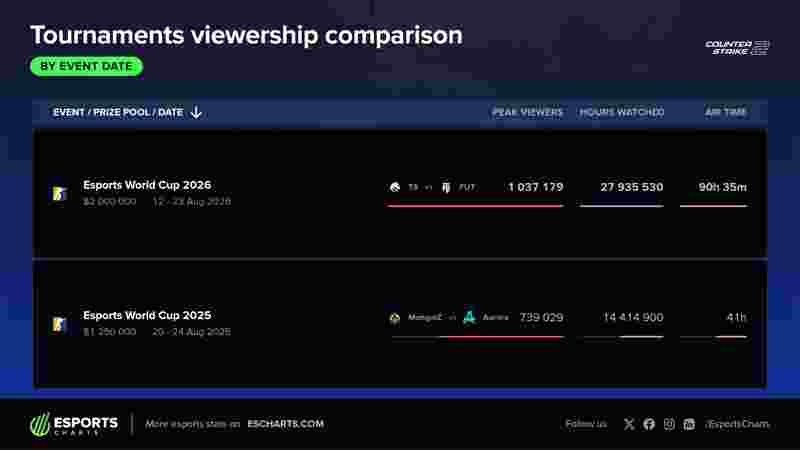Viewport: 800px width, 450px height.
Task: Click the Esports World Cup 2025 event logo
Action: click(59, 324)
